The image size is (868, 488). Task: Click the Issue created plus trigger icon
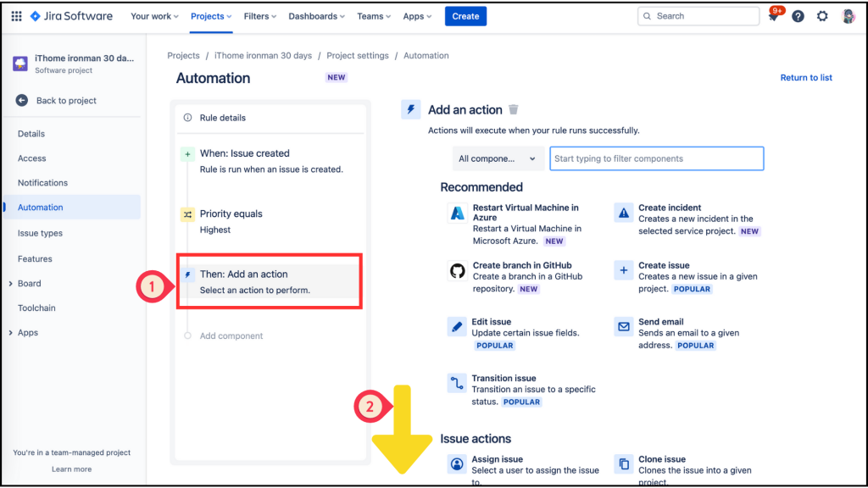tap(187, 154)
